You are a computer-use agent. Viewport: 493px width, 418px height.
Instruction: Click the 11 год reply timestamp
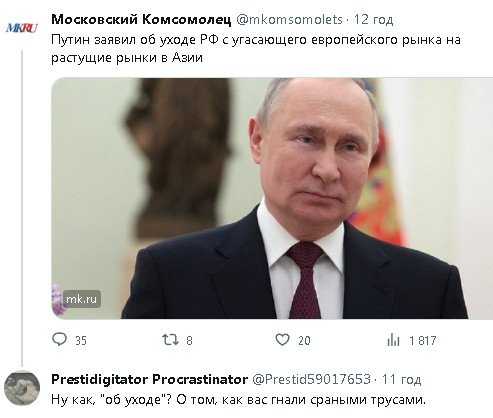click(x=402, y=379)
